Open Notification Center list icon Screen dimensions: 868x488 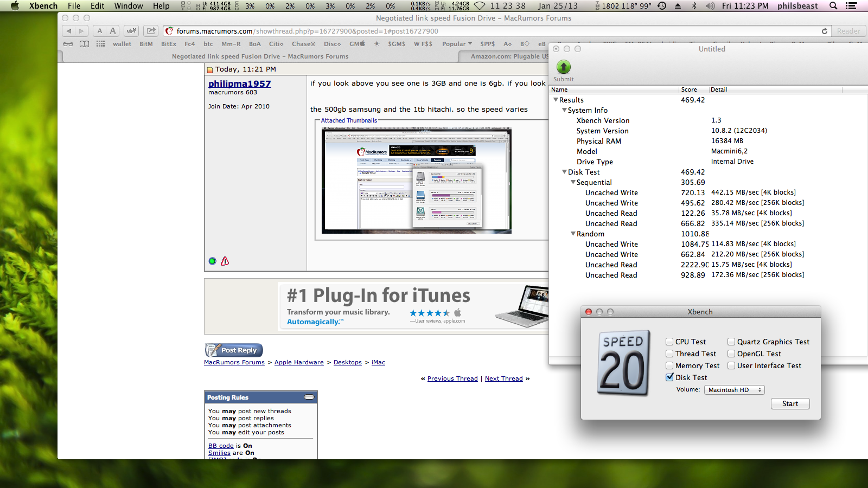(x=852, y=6)
